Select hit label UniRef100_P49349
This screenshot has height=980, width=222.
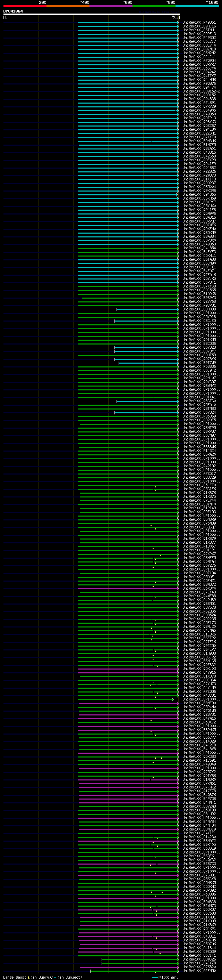[199, 764]
